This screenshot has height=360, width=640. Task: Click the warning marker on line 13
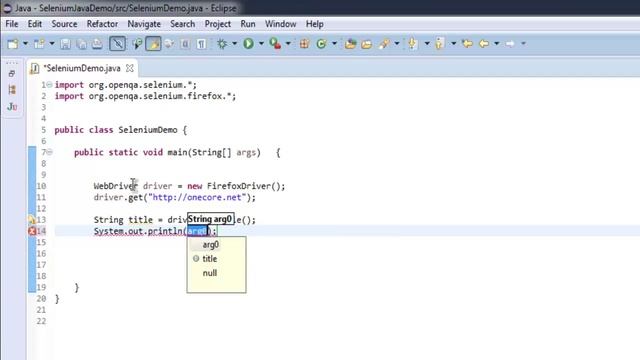click(x=32, y=220)
